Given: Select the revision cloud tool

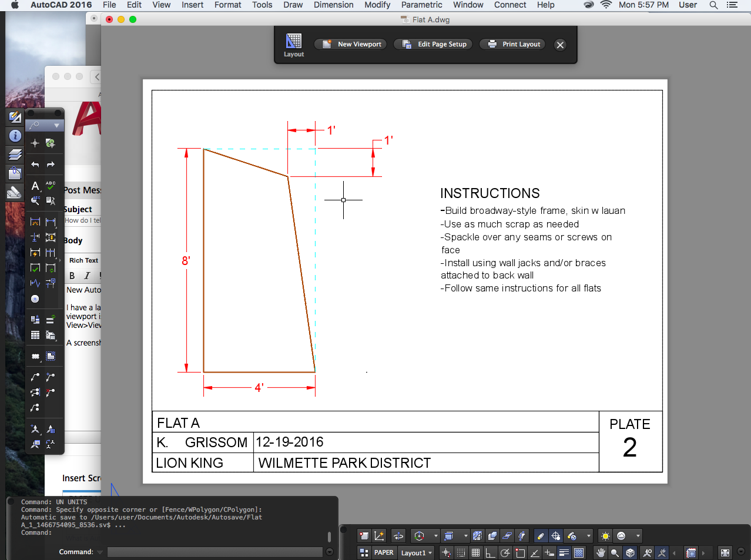Looking at the screenshot, I should pyautogui.click(x=35, y=356).
